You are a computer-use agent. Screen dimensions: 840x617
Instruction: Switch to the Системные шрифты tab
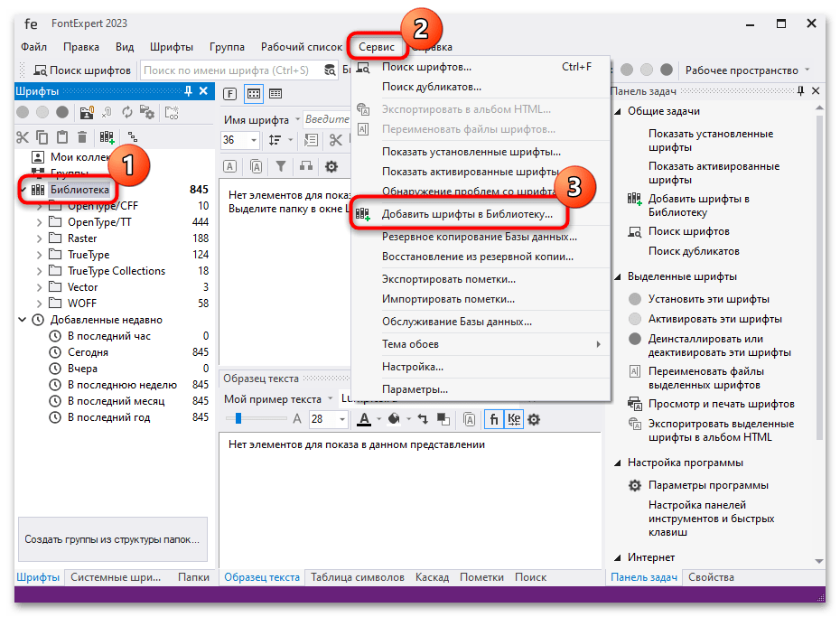point(116,577)
